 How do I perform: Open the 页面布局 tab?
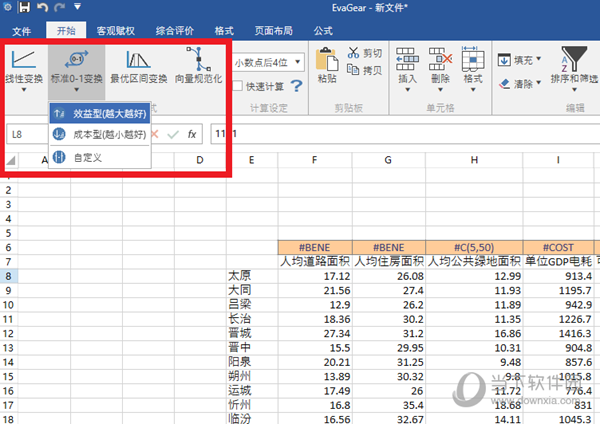(x=274, y=31)
